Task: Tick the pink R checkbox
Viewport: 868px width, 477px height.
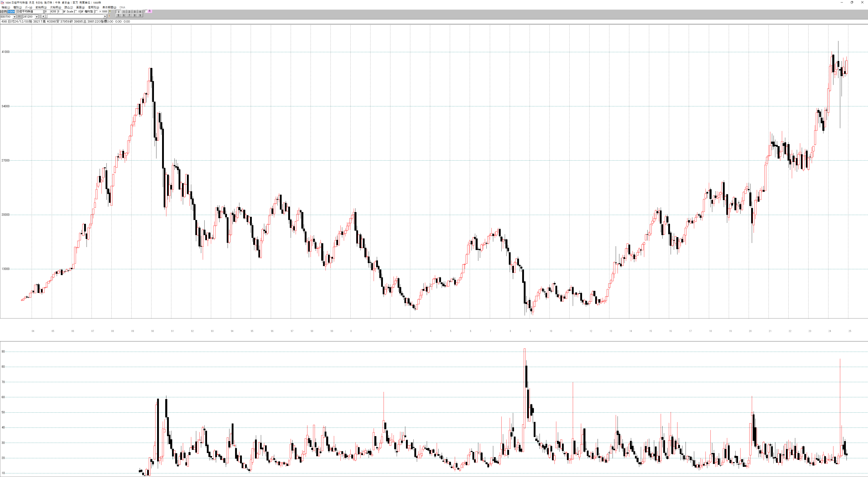Action: (146, 11)
